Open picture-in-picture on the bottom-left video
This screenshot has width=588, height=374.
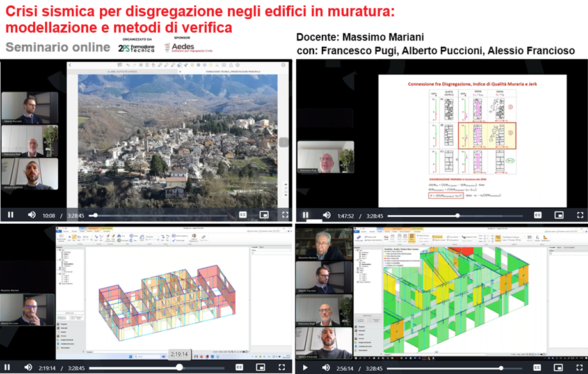pos(260,366)
